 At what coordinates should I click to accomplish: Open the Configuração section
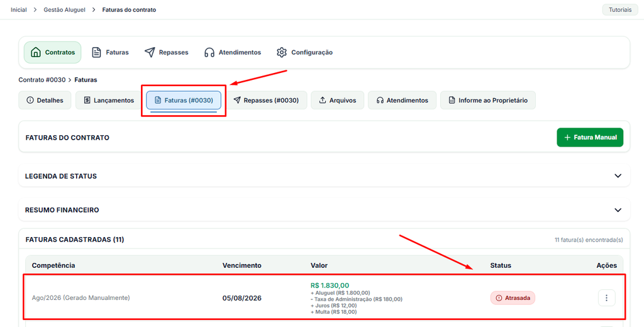(x=304, y=53)
